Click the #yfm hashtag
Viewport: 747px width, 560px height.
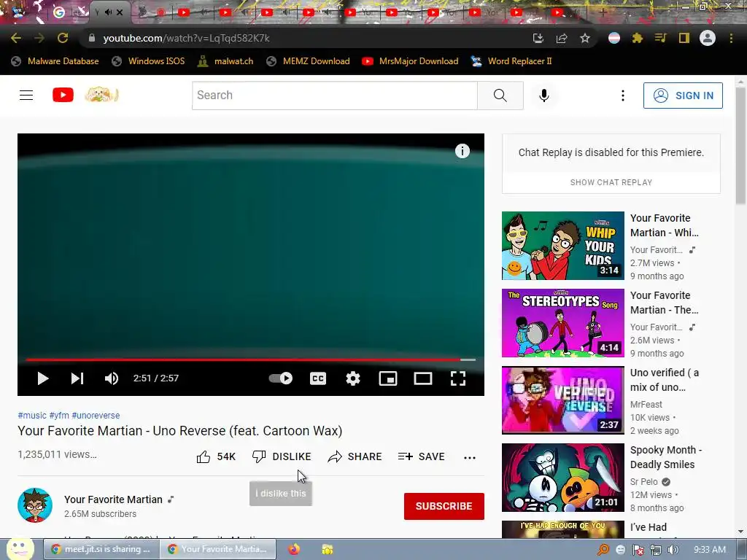coord(59,415)
